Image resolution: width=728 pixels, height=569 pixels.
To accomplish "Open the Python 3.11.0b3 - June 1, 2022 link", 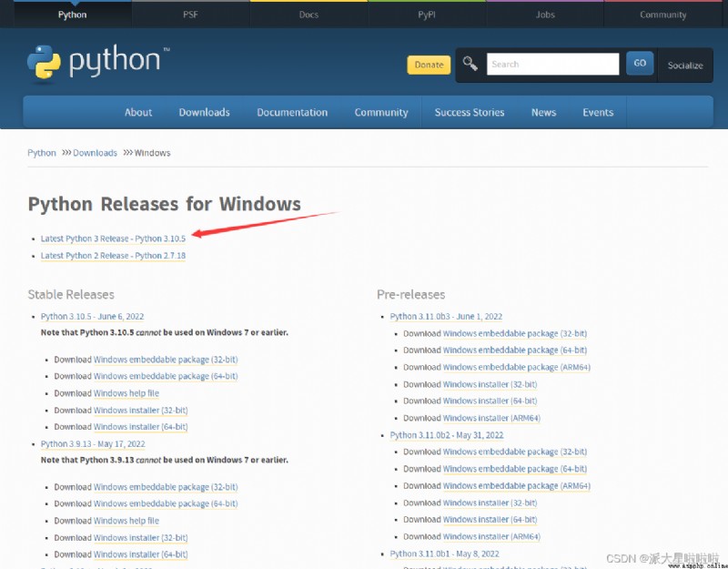I will (x=446, y=316).
